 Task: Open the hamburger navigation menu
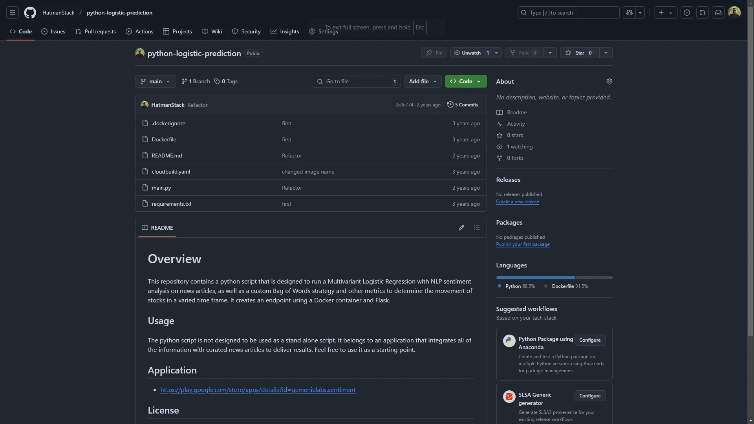[x=12, y=12]
